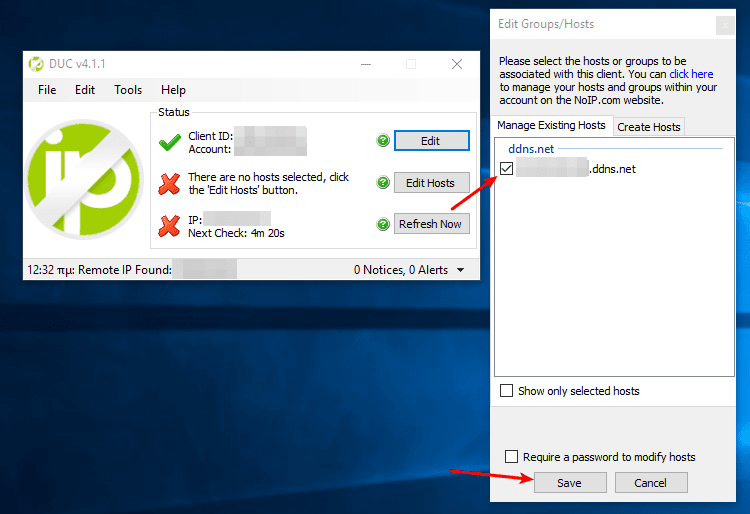
Task: Save the host selection
Action: (570, 483)
